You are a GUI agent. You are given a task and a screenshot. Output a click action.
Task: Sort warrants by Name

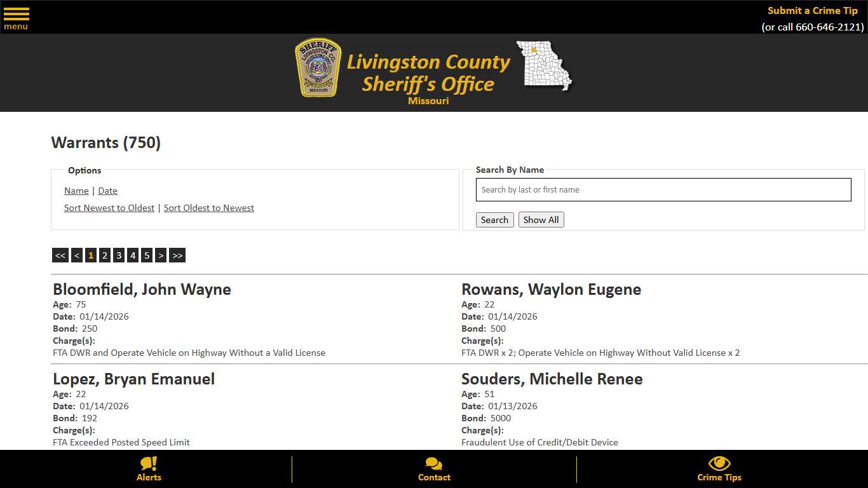[x=76, y=191]
